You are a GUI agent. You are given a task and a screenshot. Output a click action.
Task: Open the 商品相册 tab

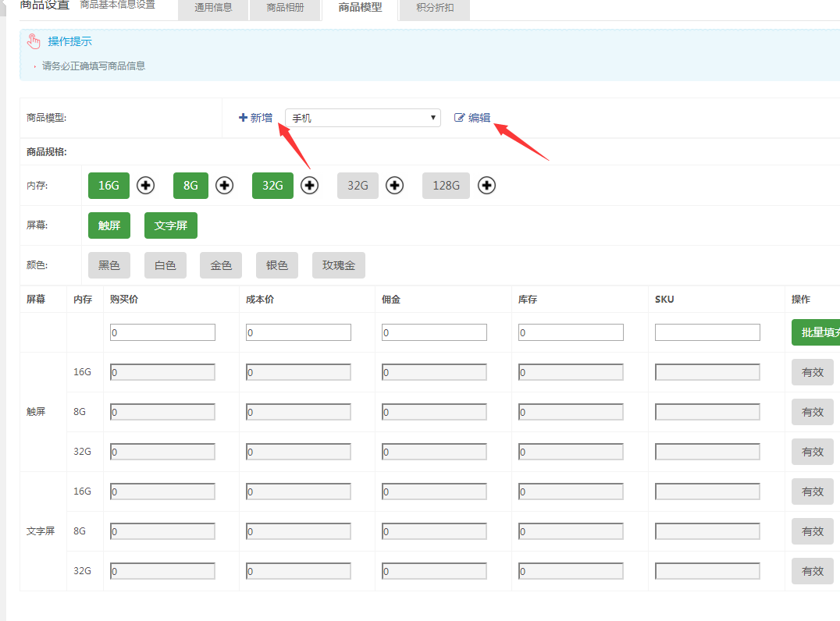point(285,9)
